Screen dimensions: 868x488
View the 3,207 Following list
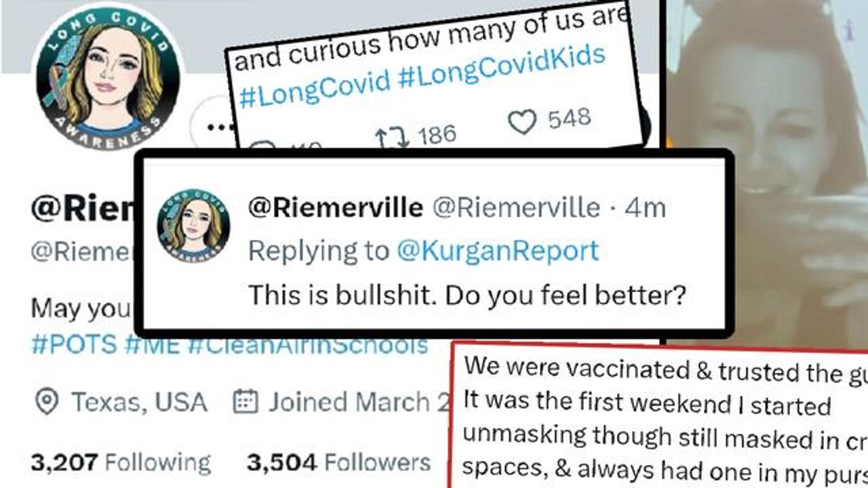(x=121, y=463)
